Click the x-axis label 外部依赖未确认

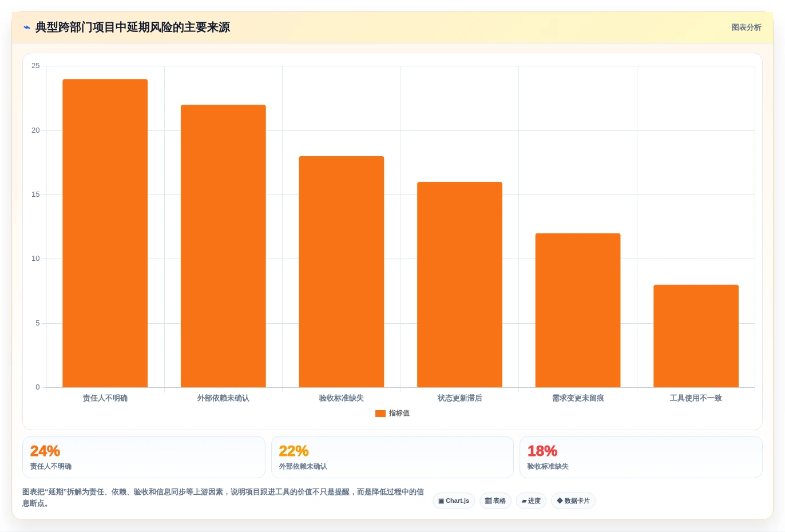click(x=223, y=398)
